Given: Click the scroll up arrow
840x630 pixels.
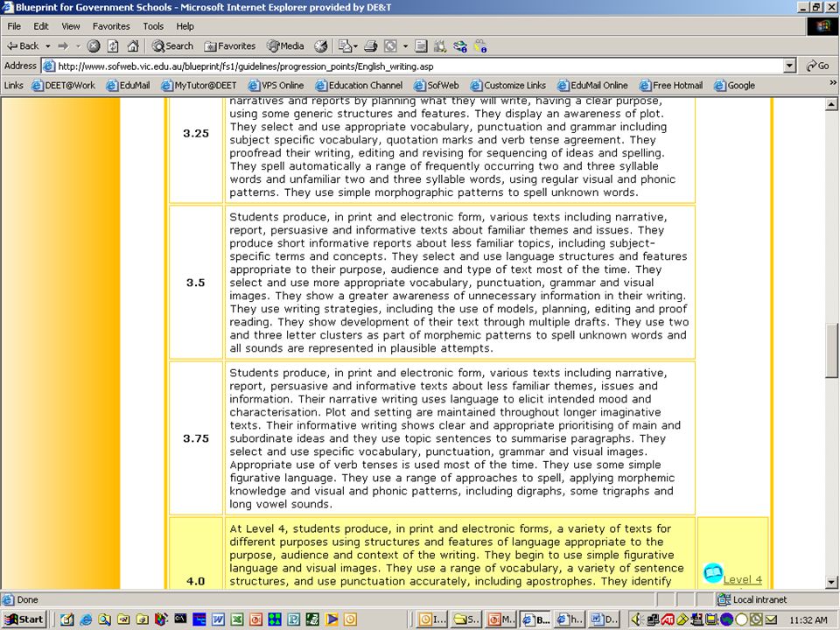Looking at the screenshot, I should [831, 104].
